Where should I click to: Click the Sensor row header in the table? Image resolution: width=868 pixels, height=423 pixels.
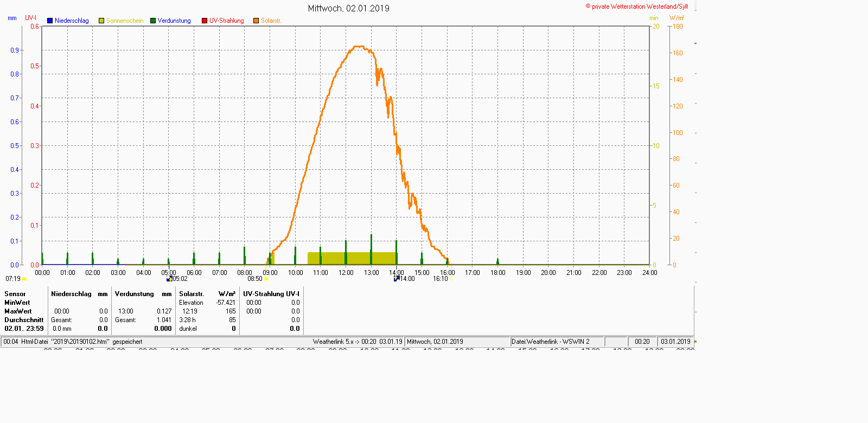(15, 294)
